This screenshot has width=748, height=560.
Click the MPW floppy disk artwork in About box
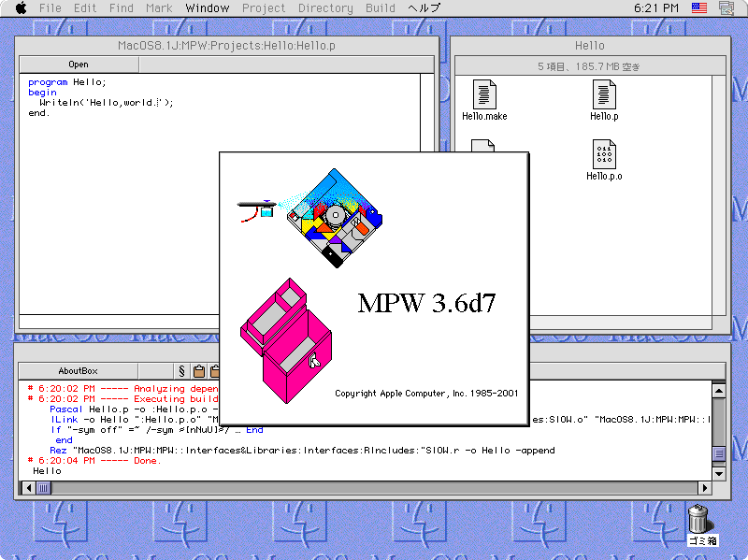[x=335, y=218]
